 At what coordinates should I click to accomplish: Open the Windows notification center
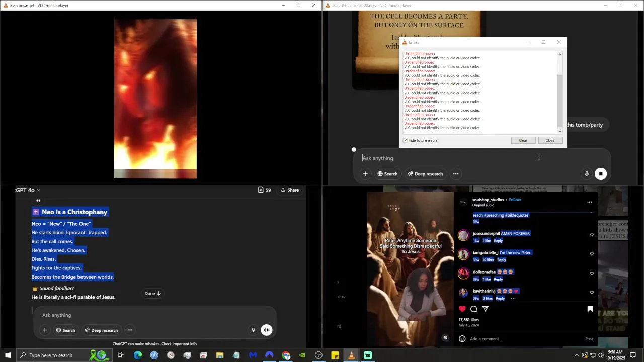[x=633, y=355]
